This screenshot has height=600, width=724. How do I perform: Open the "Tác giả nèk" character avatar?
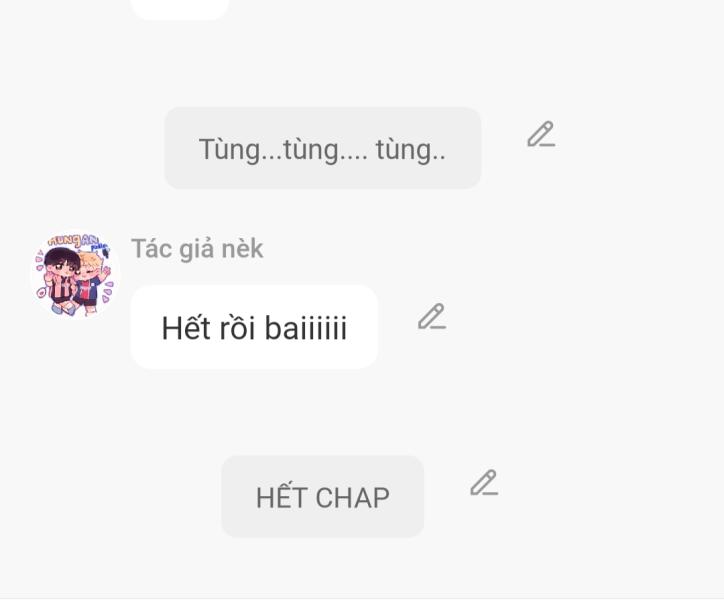74,275
